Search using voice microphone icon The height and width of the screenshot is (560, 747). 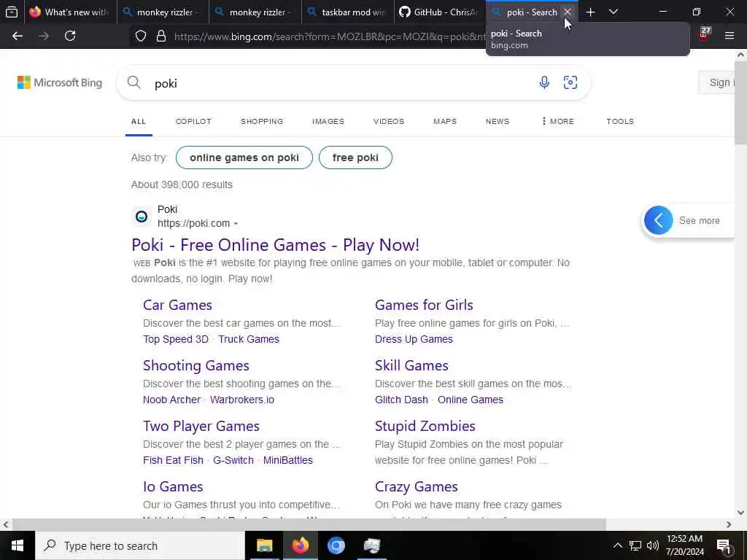tap(544, 82)
